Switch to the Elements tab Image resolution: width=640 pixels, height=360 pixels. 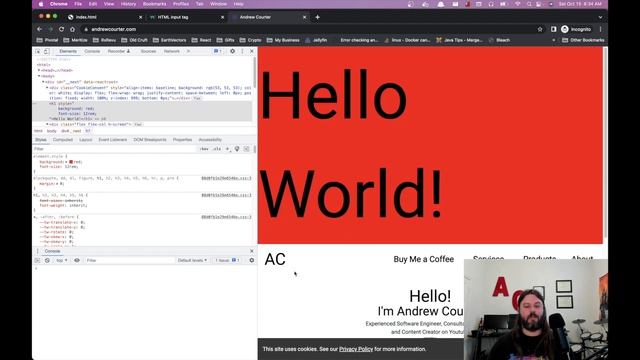[68, 51]
